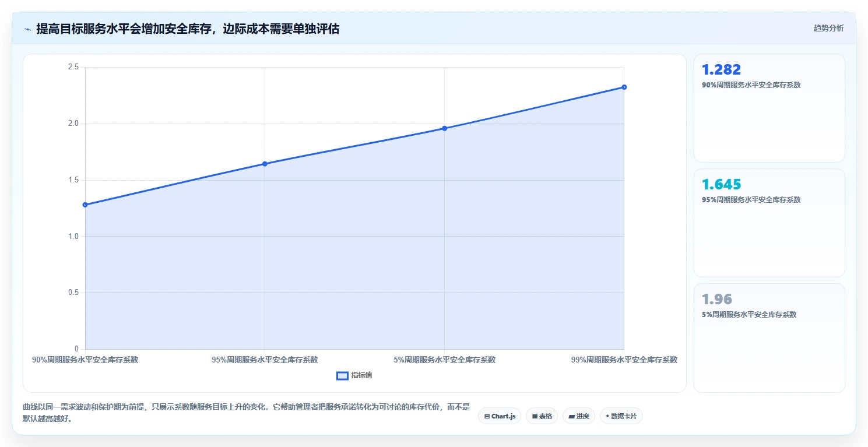The image size is (868, 447).
Task: Toggle the 指标值 legend swatch
Action: (342, 375)
